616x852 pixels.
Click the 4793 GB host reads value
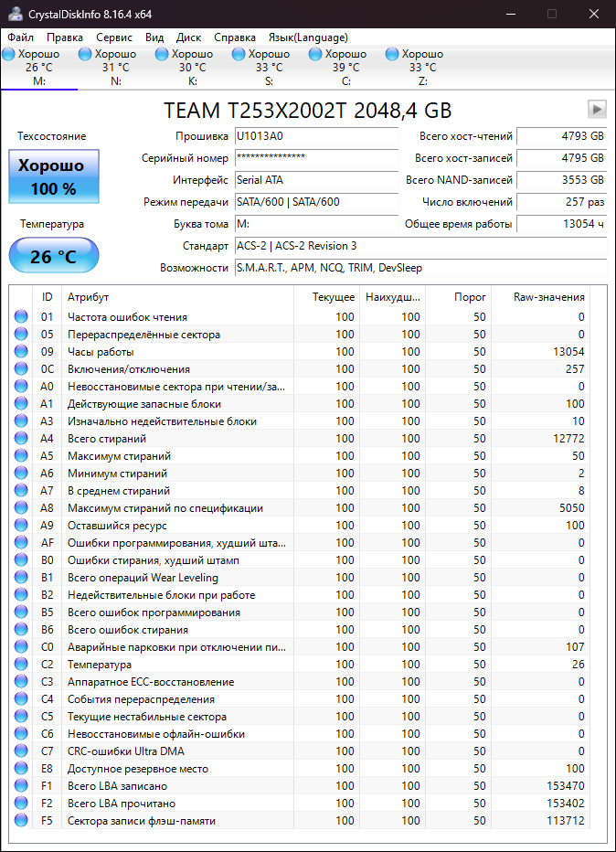point(562,136)
